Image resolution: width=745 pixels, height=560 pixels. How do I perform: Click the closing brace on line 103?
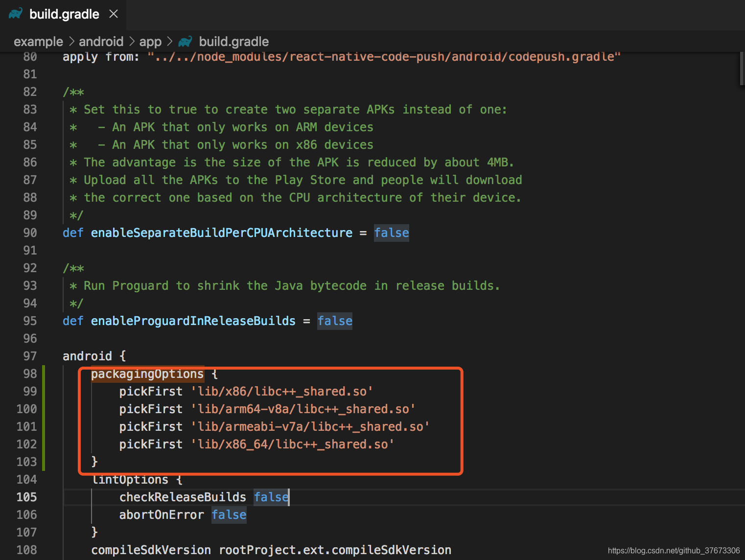pyautogui.click(x=94, y=462)
